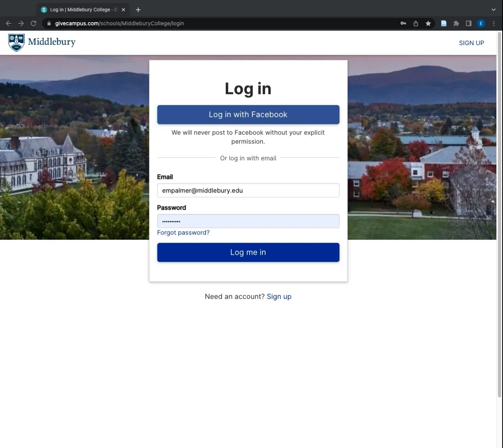Open the Forgot password? link
Screen dimensions: 503x448
click(x=183, y=233)
